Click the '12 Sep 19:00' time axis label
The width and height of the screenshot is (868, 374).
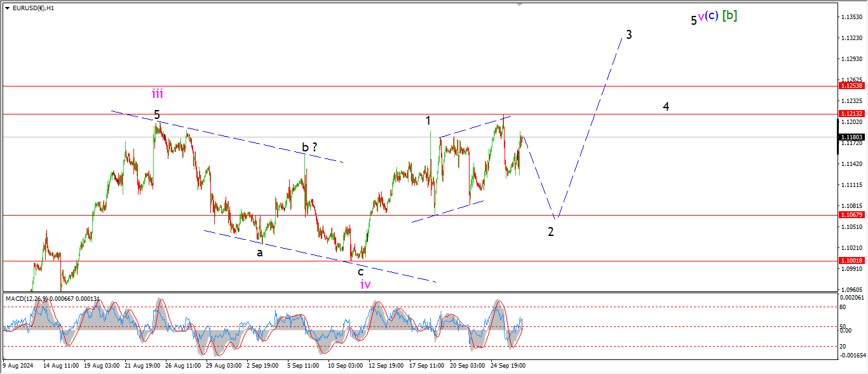point(386,366)
